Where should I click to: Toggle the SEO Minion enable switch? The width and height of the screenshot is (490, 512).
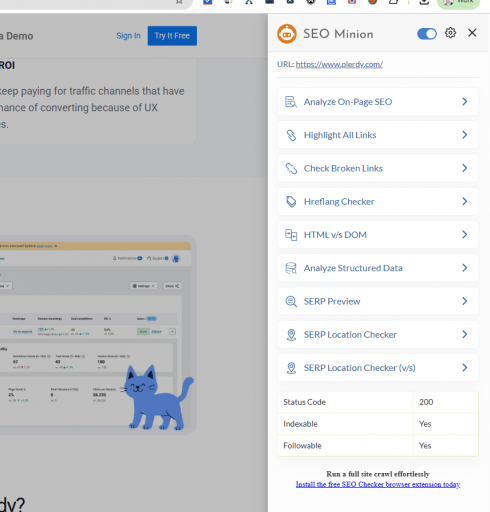427,34
